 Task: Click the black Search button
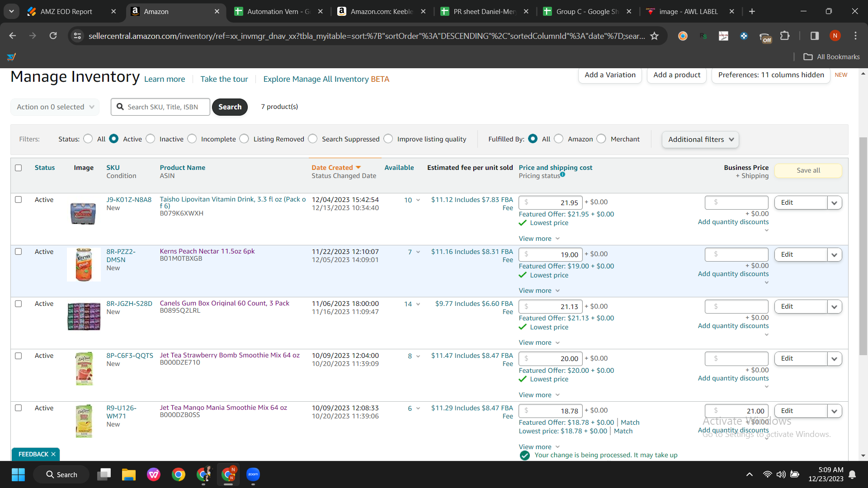230,107
